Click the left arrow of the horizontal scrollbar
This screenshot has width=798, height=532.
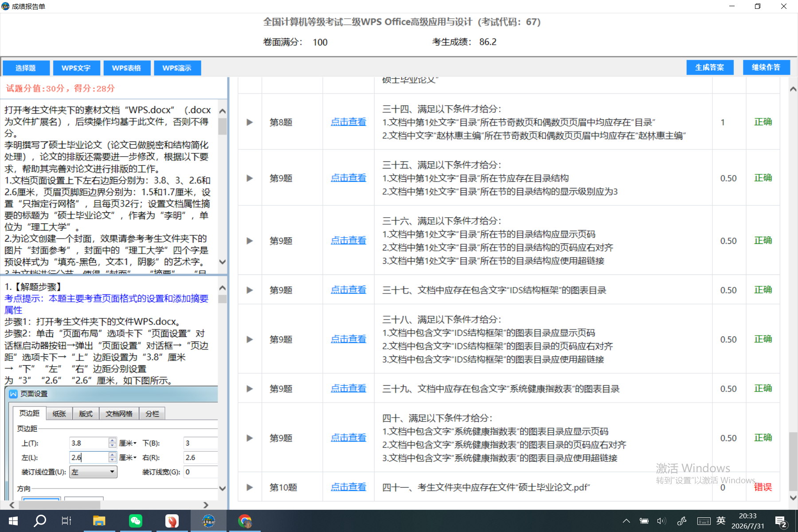click(x=12, y=505)
